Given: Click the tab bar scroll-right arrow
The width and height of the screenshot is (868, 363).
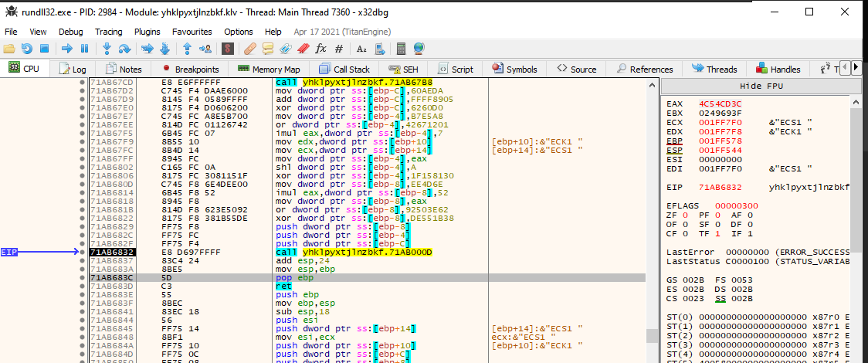Looking at the screenshot, I should 856,68.
